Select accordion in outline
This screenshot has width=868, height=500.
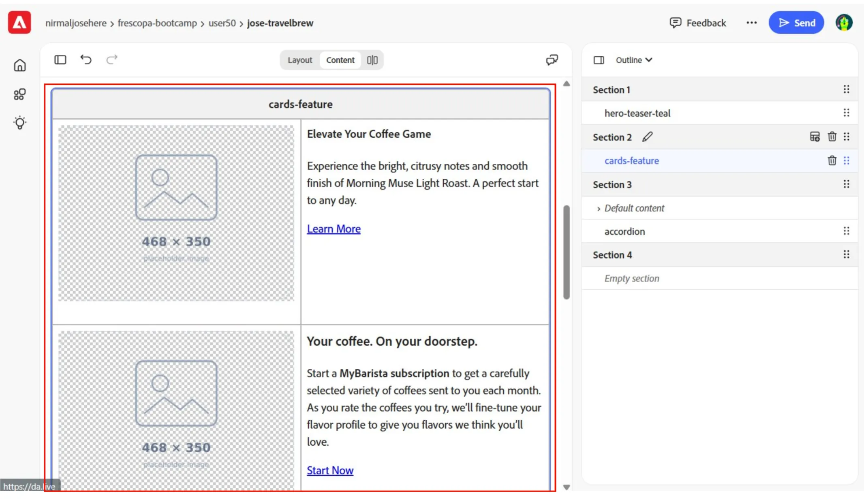(x=624, y=231)
